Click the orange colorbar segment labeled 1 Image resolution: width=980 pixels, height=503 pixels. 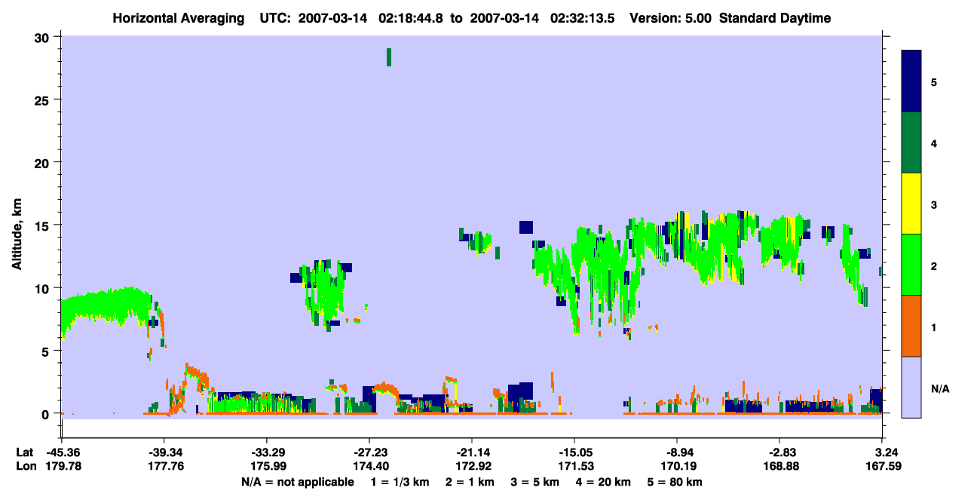pos(911,326)
